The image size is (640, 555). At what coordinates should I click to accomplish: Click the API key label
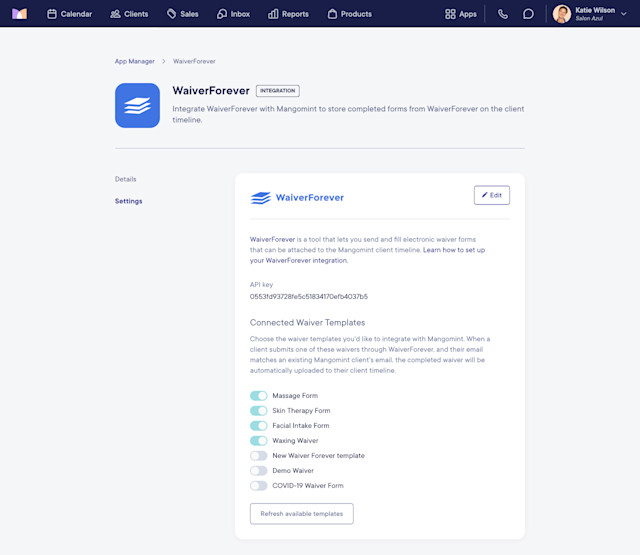[261, 284]
